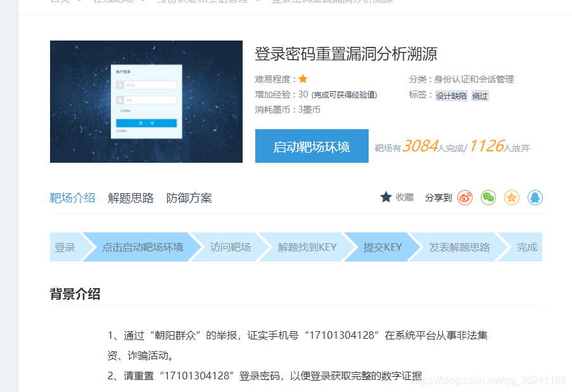Click the 绕过 tag
The height and width of the screenshot is (392, 572).
coord(480,96)
